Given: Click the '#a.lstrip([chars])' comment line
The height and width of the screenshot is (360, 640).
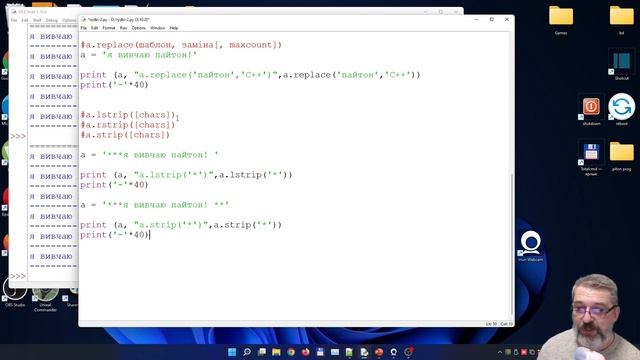Looking at the screenshot, I should click(x=127, y=115).
